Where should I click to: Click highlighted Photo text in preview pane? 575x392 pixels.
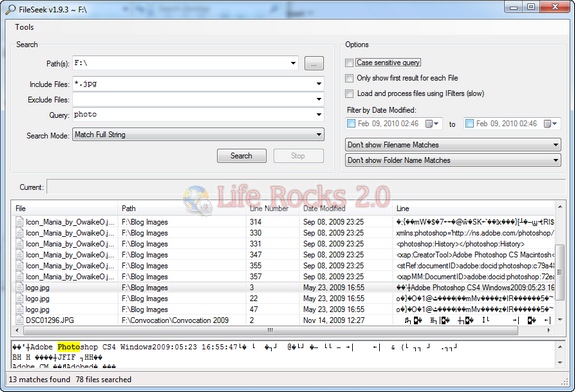[x=69, y=347]
